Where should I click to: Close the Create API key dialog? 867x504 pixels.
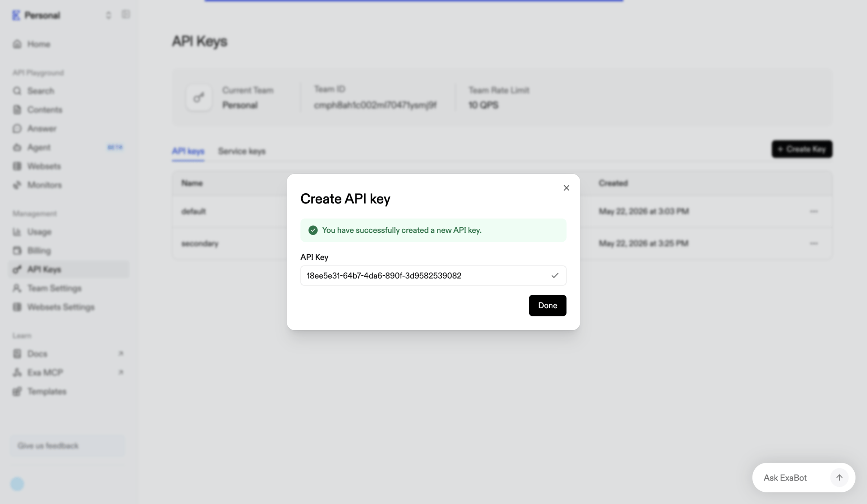point(566,188)
